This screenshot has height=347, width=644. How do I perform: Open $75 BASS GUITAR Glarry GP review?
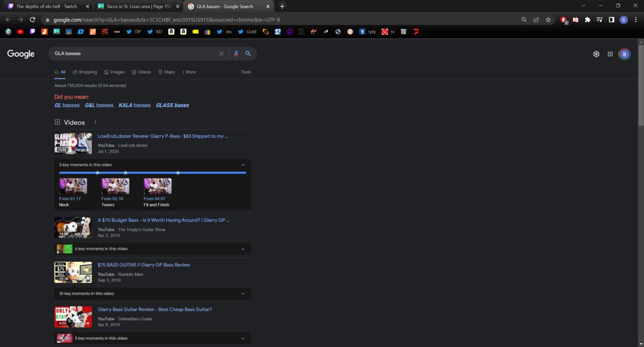tap(144, 265)
